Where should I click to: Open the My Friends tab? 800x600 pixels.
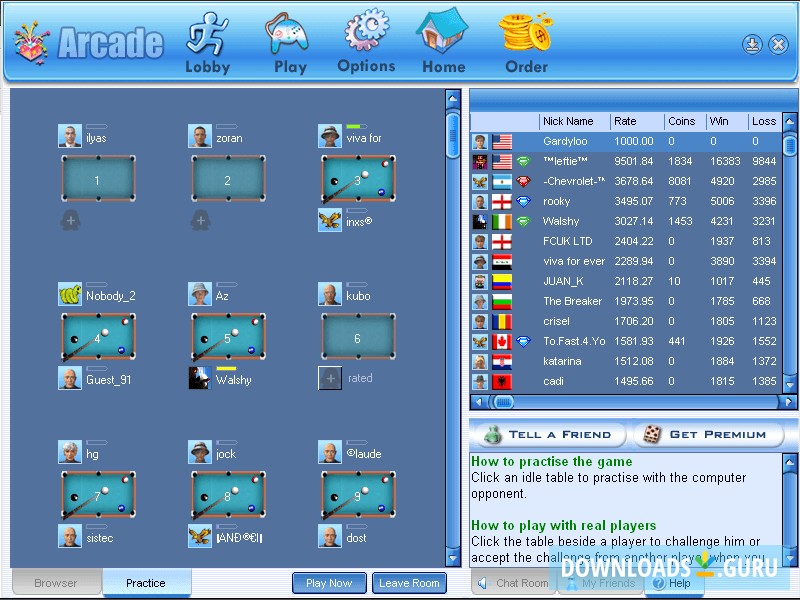[601, 583]
